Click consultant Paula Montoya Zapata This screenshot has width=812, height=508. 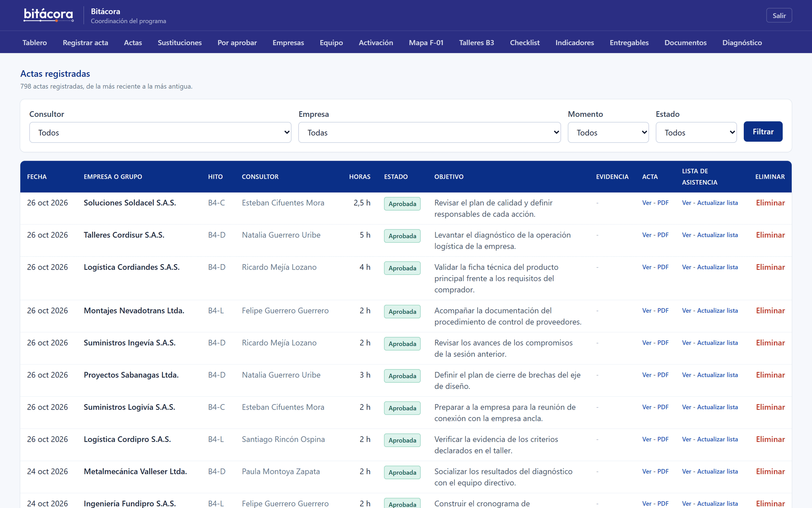coord(281,472)
